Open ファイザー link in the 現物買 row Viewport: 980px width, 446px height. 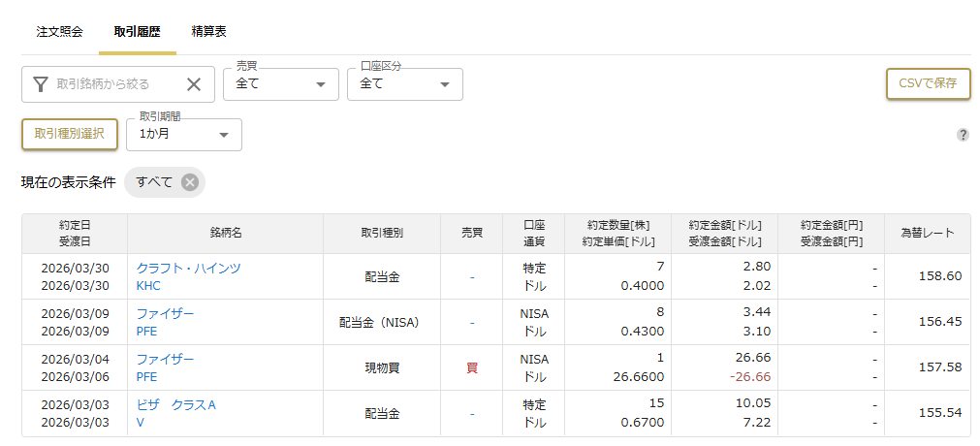[x=165, y=359]
